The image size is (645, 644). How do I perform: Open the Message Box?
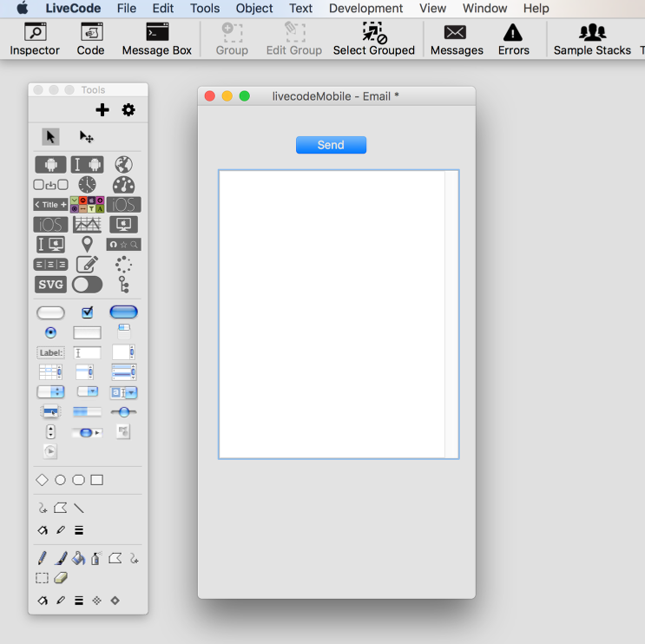click(157, 39)
